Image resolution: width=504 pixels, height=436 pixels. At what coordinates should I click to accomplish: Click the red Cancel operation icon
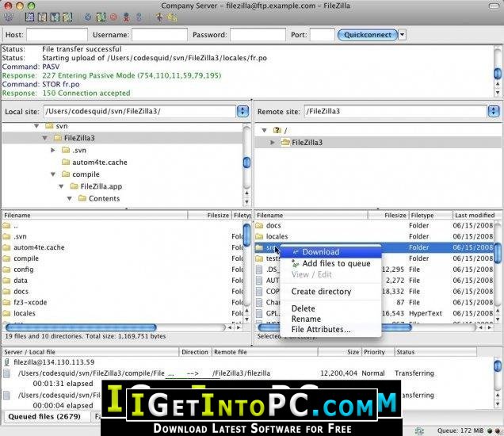pyautogui.click(x=113, y=17)
